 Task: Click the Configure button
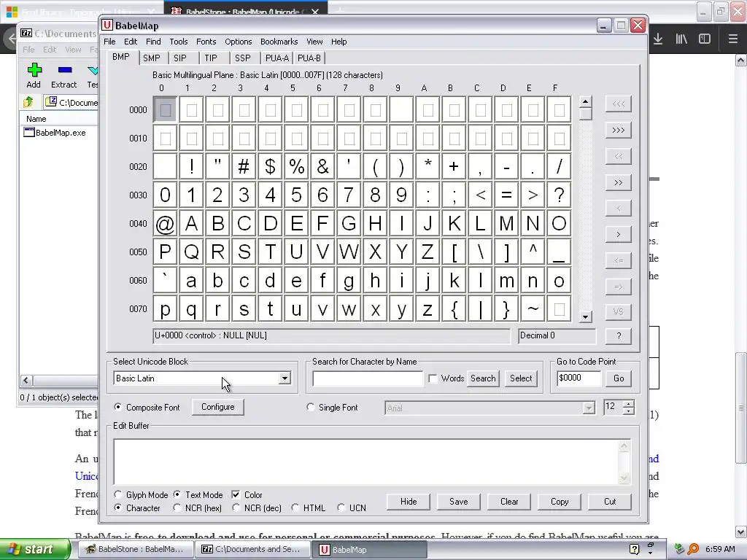pyautogui.click(x=217, y=407)
